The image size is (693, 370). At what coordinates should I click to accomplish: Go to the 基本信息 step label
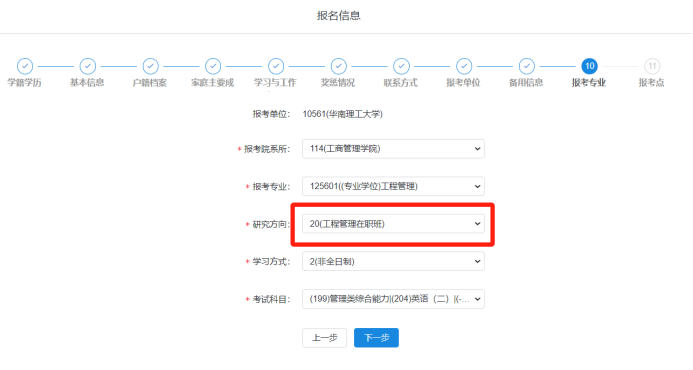pos(88,83)
